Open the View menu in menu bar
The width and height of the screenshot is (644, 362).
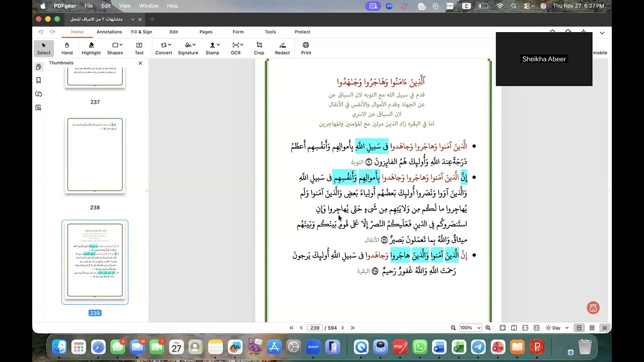(125, 6)
